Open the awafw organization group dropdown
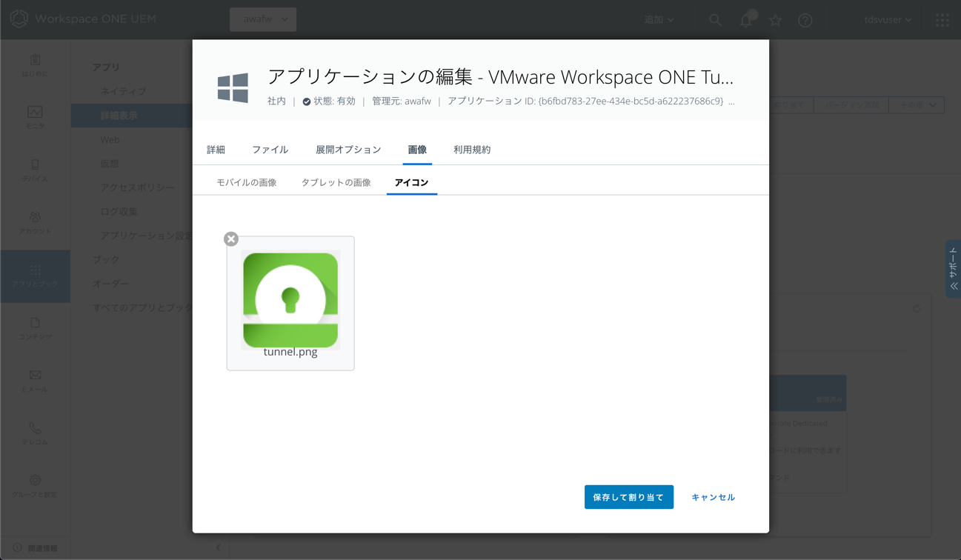Image resolution: width=961 pixels, height=560 pixels. 263,19
